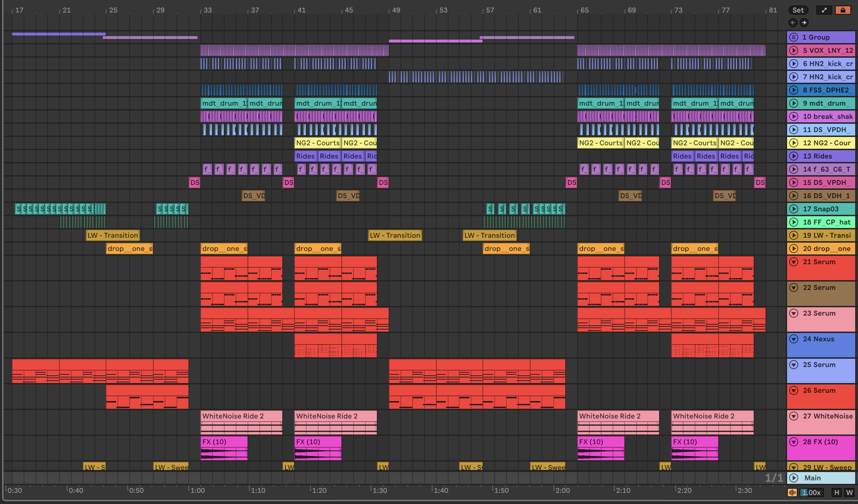
Task: Collapse the 28 FX (10) track
Action: point(794,442)
